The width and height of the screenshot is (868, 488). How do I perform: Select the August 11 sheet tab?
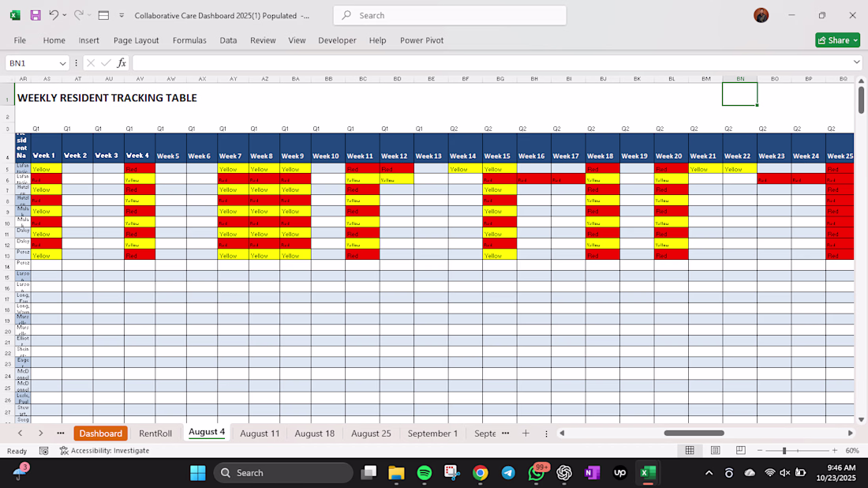coord(260,434)
